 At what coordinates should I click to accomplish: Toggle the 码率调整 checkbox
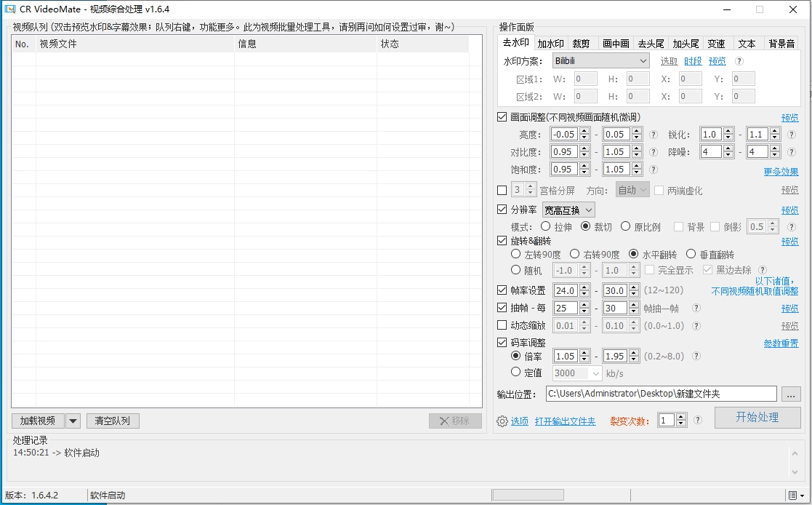(502, 342)
